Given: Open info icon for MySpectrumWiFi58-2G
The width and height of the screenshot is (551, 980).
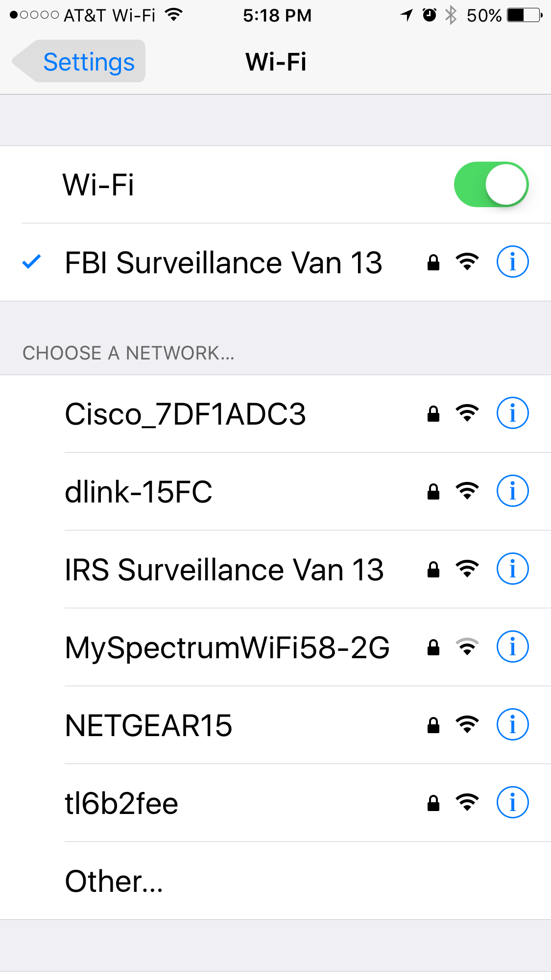Looking at the screenshot, I should click(x=512, y=647).
